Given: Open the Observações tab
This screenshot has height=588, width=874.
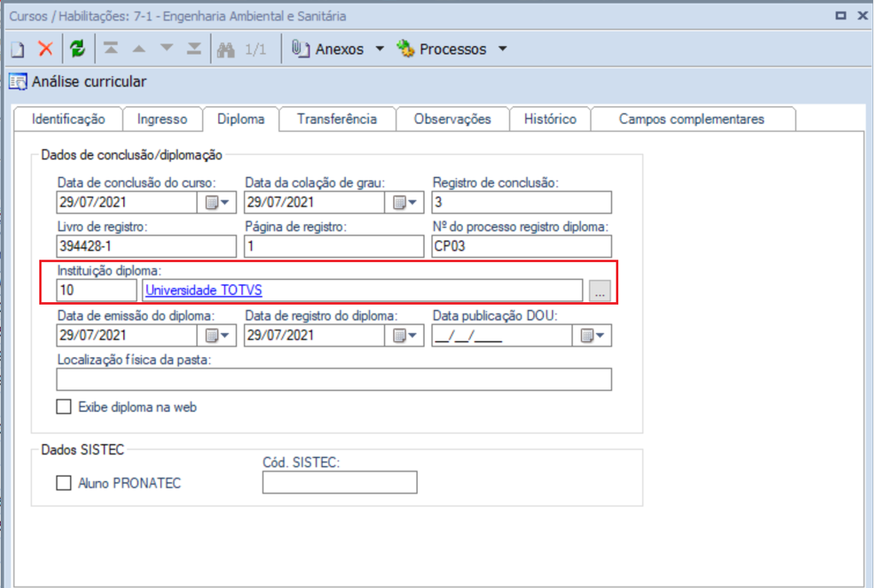Looking at the screenshot, I should (453, 119).
